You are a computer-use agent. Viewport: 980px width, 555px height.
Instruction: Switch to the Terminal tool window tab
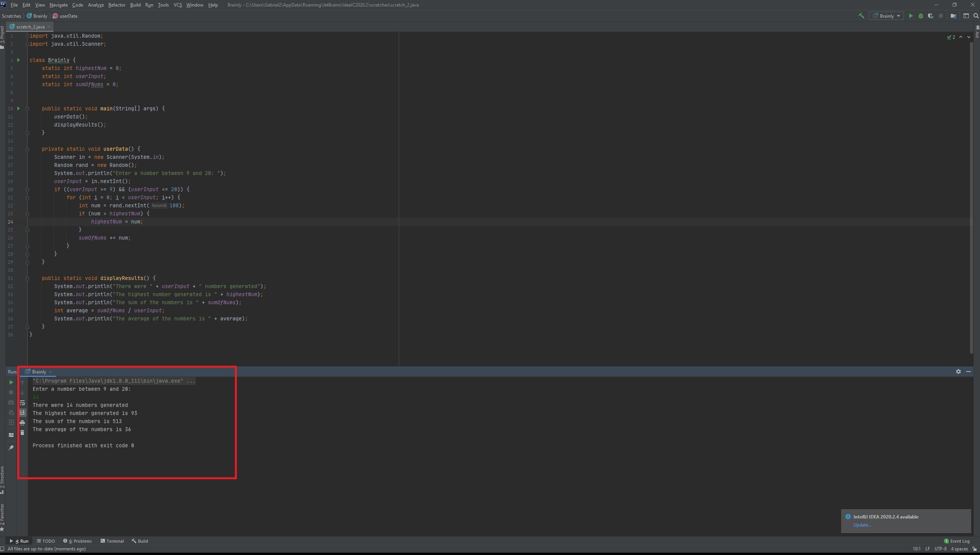coord(112,541)
